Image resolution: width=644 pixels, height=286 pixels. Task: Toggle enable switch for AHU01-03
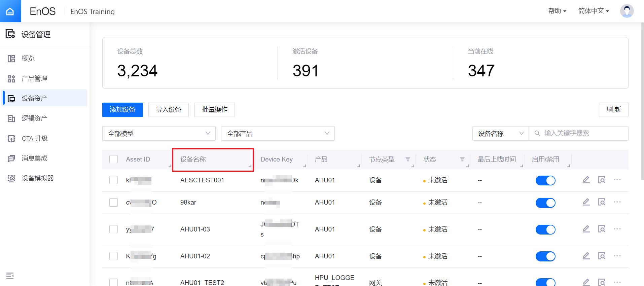click(545, 229)
